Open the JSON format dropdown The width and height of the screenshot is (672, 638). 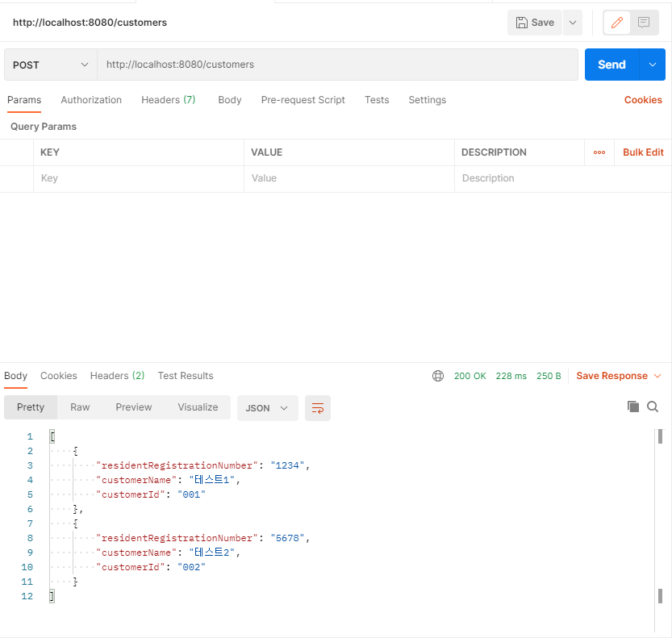coord(268,408)
